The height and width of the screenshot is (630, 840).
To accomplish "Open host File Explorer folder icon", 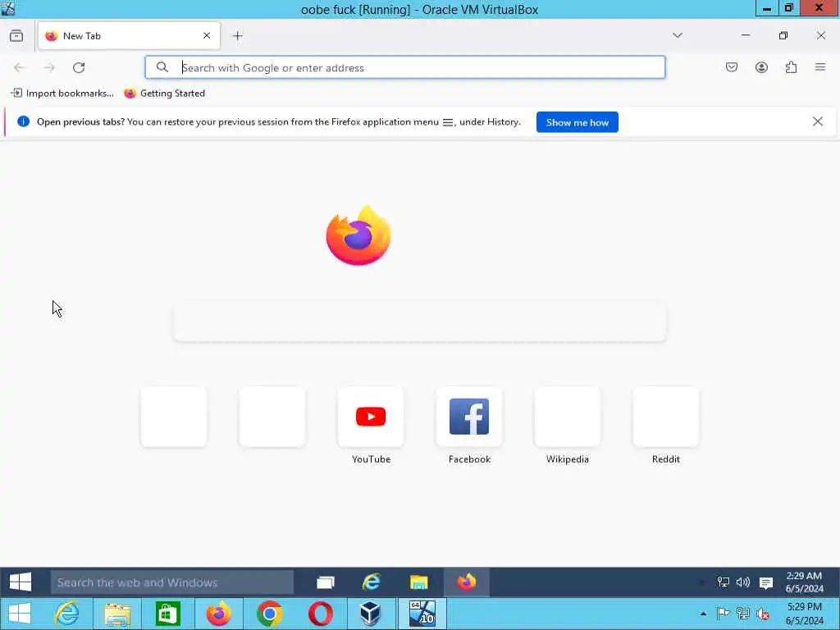I will (x=117, y=614).
